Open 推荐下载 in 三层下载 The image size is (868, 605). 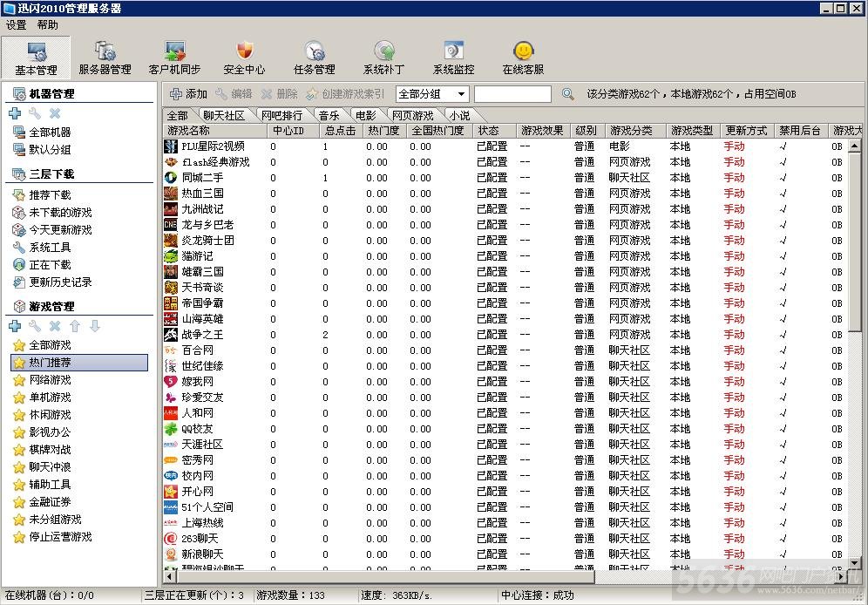pyautogui.click(x=42, y=195)
